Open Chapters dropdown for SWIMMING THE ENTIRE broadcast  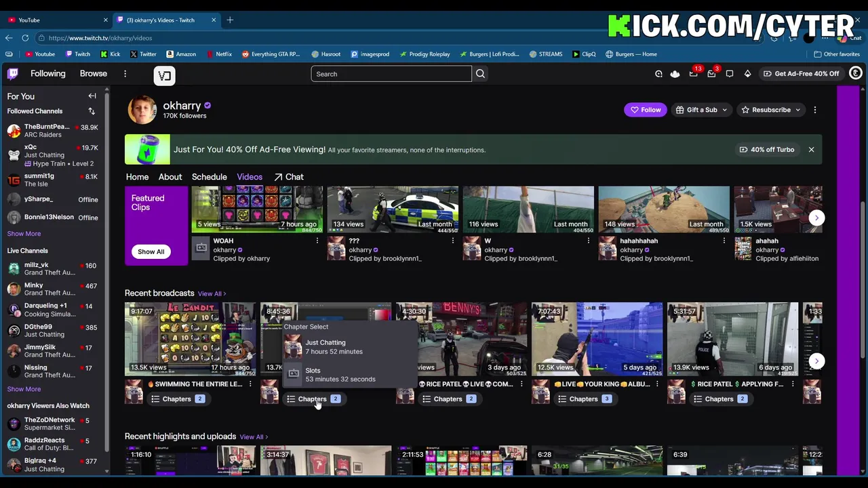[x=178, y=399]
